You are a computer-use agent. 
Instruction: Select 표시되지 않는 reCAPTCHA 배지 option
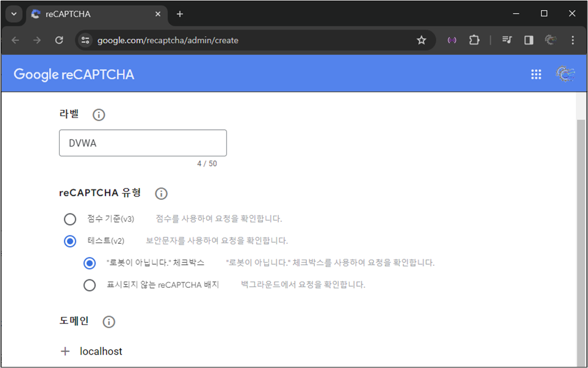(89, 285)
